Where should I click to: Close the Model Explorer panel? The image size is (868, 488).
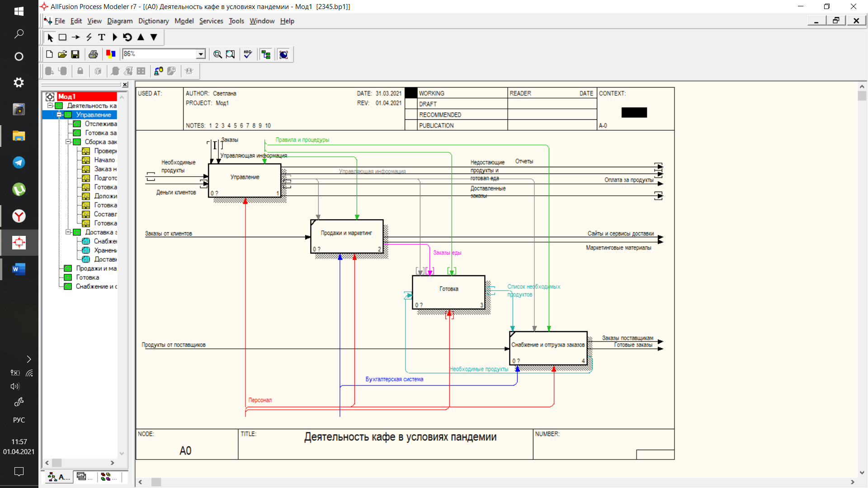coord(125,84)
